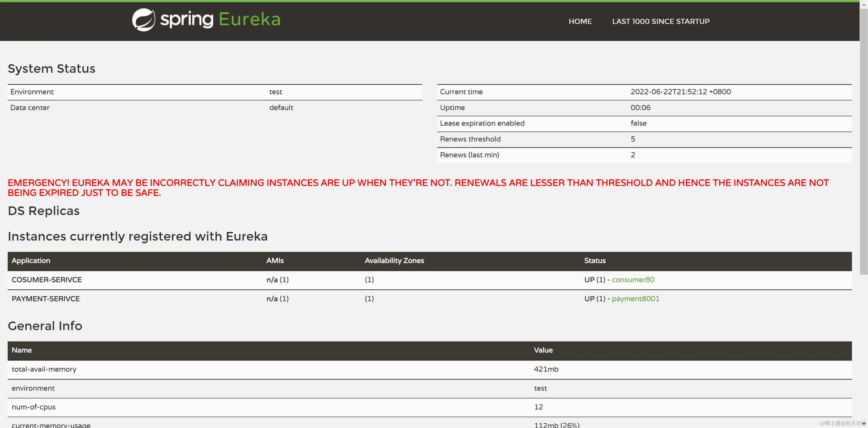Click scrollbar up arrow at top

click(864, 4)
